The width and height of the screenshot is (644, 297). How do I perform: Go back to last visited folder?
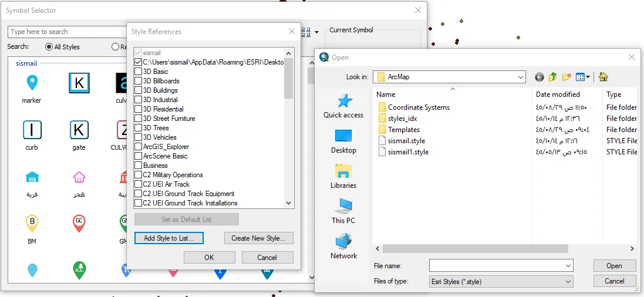(x=539, y=77)
